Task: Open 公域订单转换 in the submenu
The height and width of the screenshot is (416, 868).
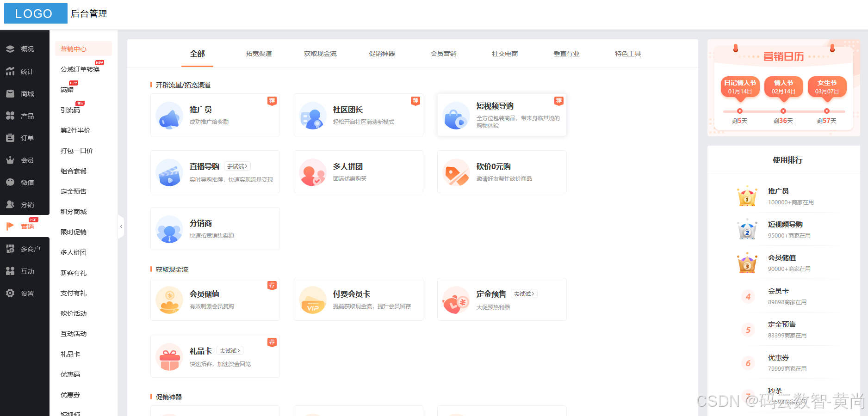Action: [80, 69]
